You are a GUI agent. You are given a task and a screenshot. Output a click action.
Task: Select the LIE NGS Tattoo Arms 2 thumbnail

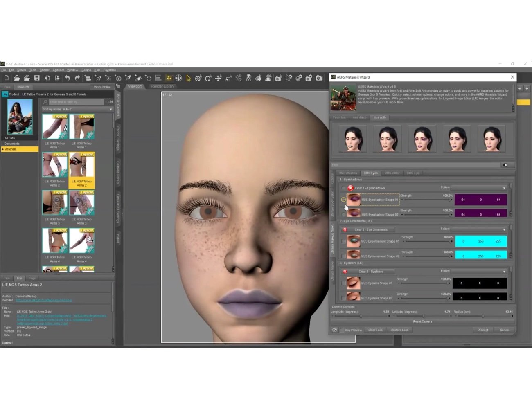[81, 165]
